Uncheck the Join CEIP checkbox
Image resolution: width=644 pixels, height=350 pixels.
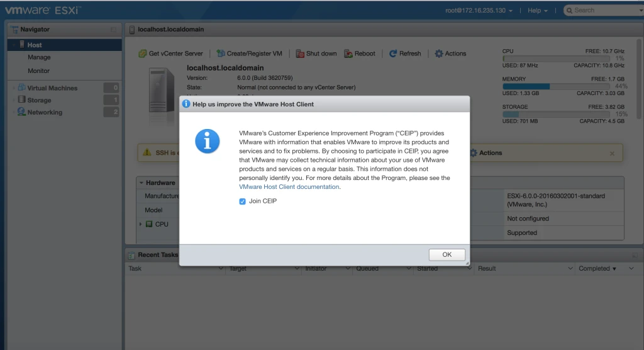[242, 201]
